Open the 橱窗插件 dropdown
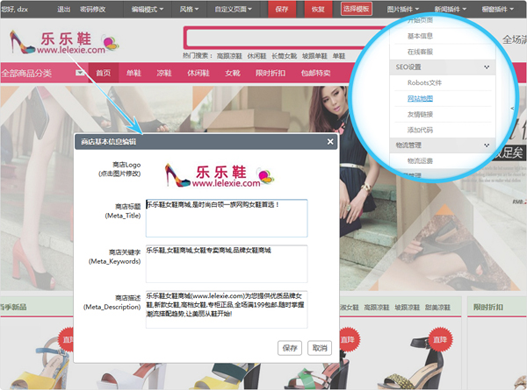The image size is (527, 390). (497, 9)
